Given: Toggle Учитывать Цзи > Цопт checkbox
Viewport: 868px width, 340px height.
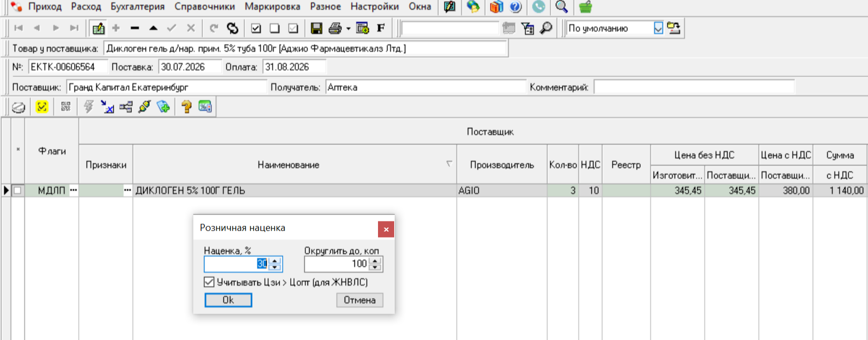Looking at the screenshot, I should click(209, 282).
